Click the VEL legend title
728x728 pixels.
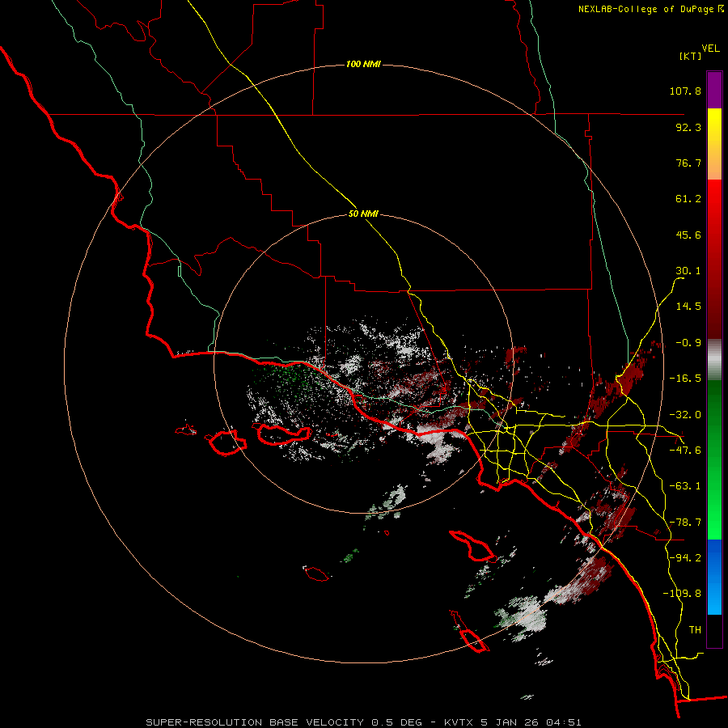[x=710, y=49]
